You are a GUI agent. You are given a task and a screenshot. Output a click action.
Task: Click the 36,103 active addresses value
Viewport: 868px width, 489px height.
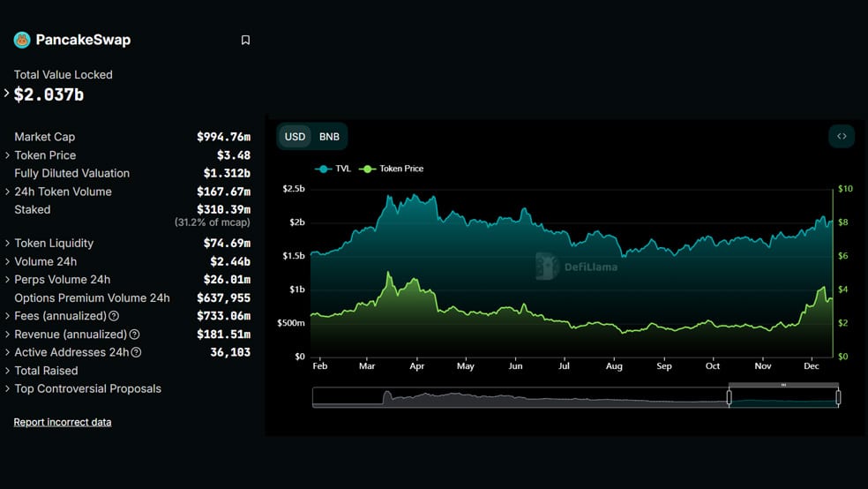point(230,352)
